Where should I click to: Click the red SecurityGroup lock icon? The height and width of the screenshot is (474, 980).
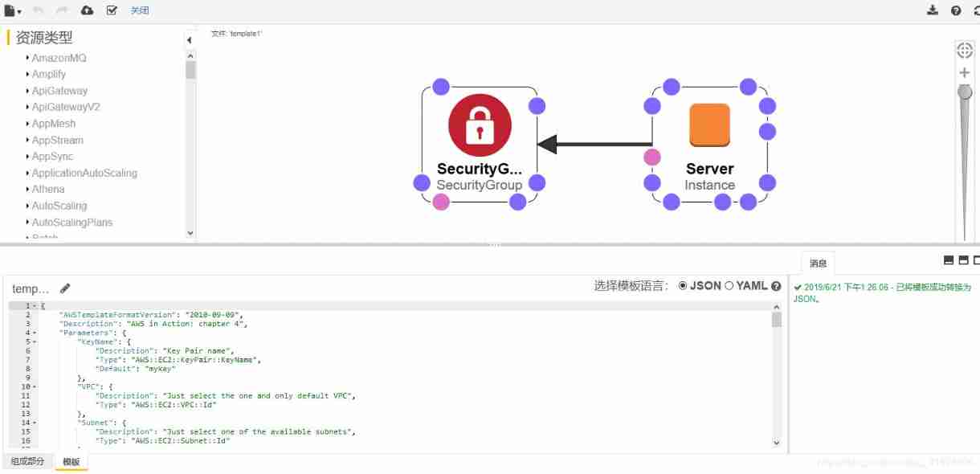pyautogui.click(x=480, y=126)
